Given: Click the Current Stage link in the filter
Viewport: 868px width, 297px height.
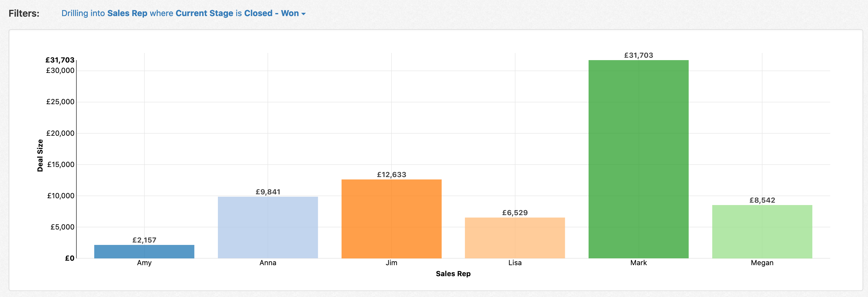Looking at the screenshot, I should 204,13.
